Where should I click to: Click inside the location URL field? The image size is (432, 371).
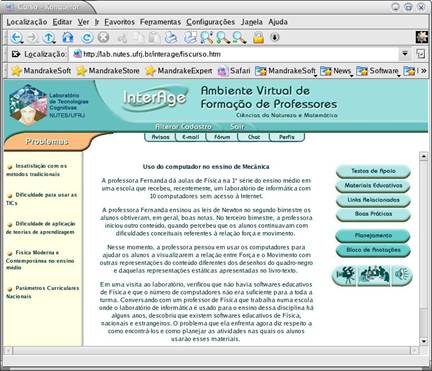click(x=233, y=54)
